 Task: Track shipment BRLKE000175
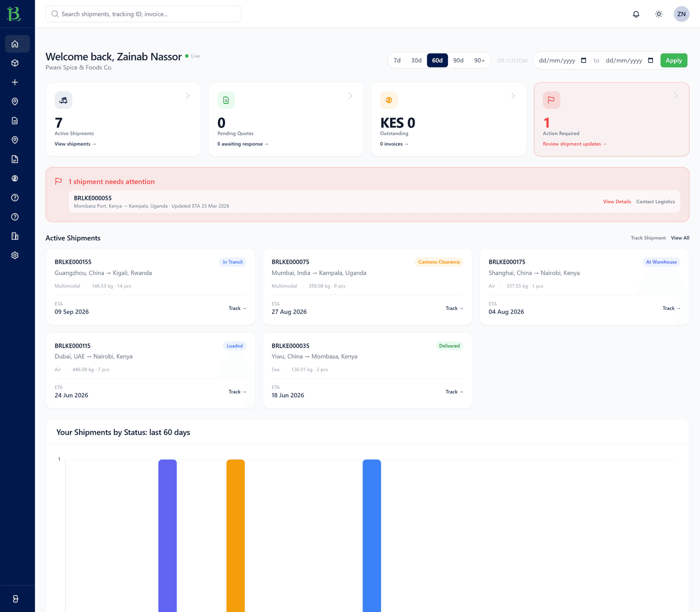671,308
